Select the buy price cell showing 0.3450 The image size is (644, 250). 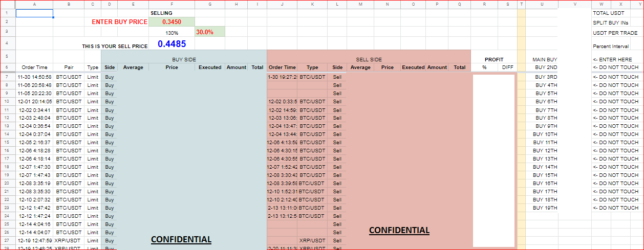pyautogui.click(x=171, y=22)
